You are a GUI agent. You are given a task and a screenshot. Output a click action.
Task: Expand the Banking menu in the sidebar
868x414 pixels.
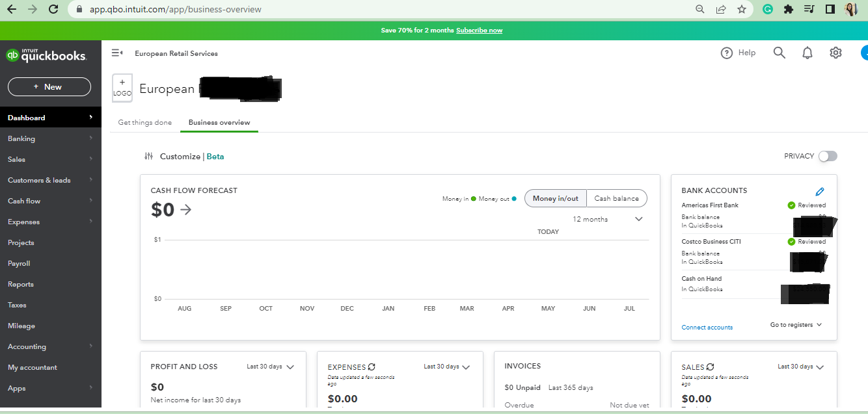point(51,138)
